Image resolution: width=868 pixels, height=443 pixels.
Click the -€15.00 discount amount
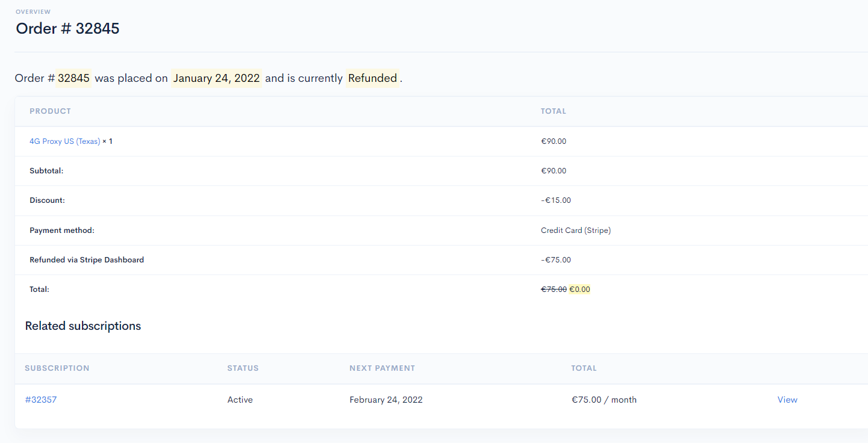point(556,200)
